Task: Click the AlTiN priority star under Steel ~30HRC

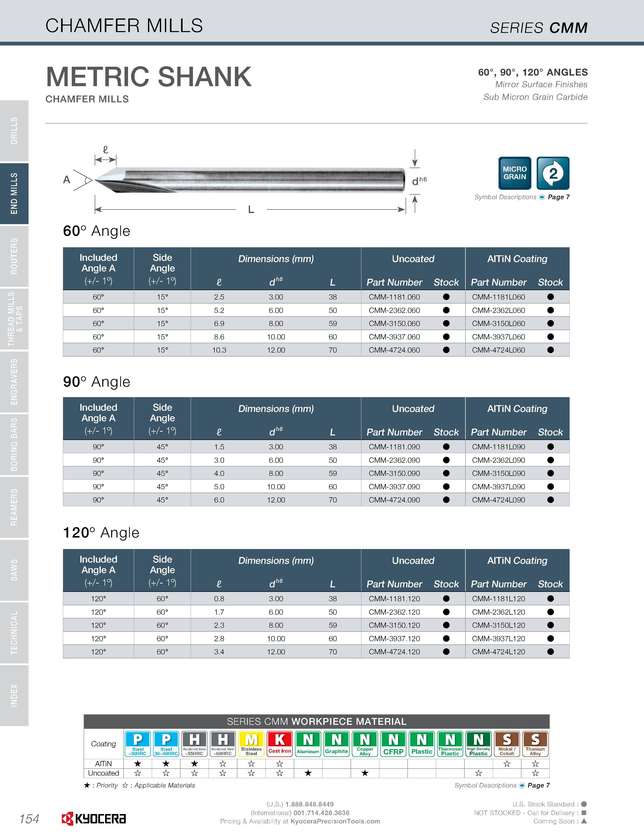Action: coord(138,764)
